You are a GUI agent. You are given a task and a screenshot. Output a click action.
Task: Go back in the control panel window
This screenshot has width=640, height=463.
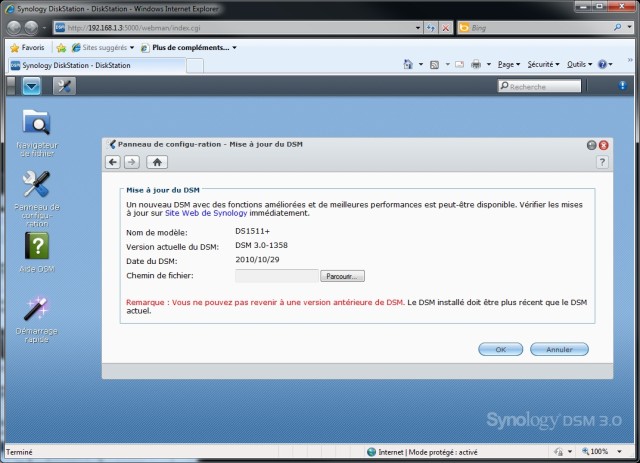113,162
